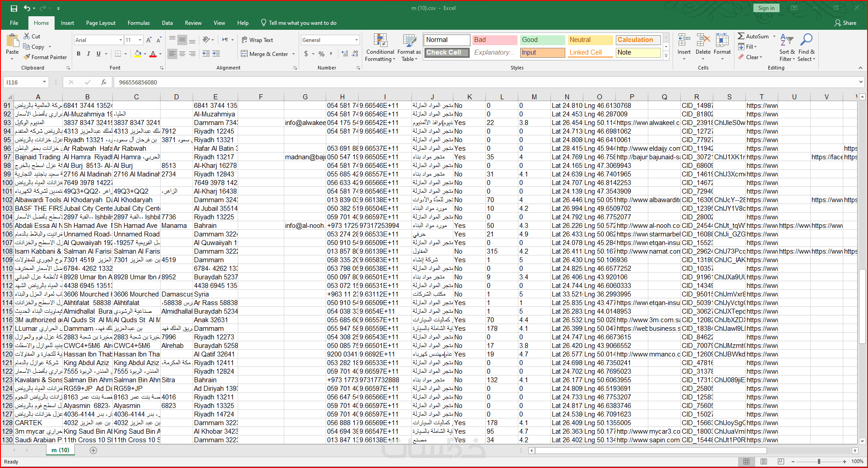Image resolution: width=868 pixels, height=468 pixels.
Task: Click the Decrease Decimal icon
Action: point(355,54)
